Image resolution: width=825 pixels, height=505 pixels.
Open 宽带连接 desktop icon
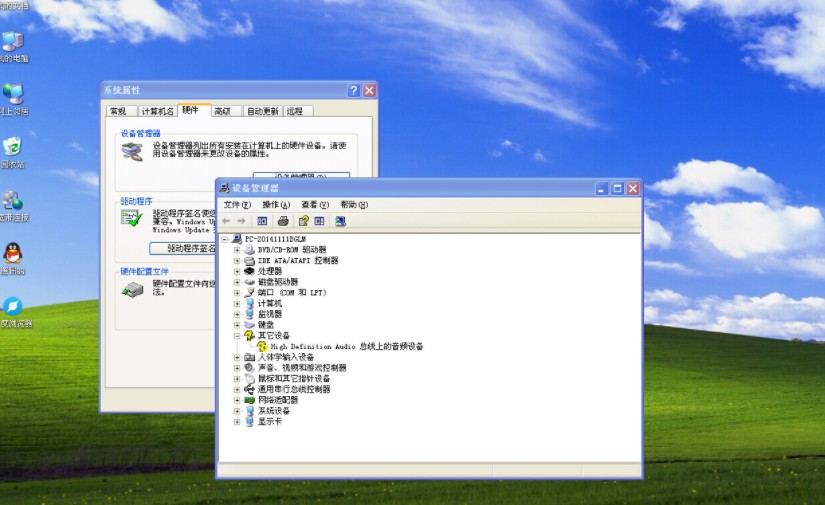coord(13,206)
